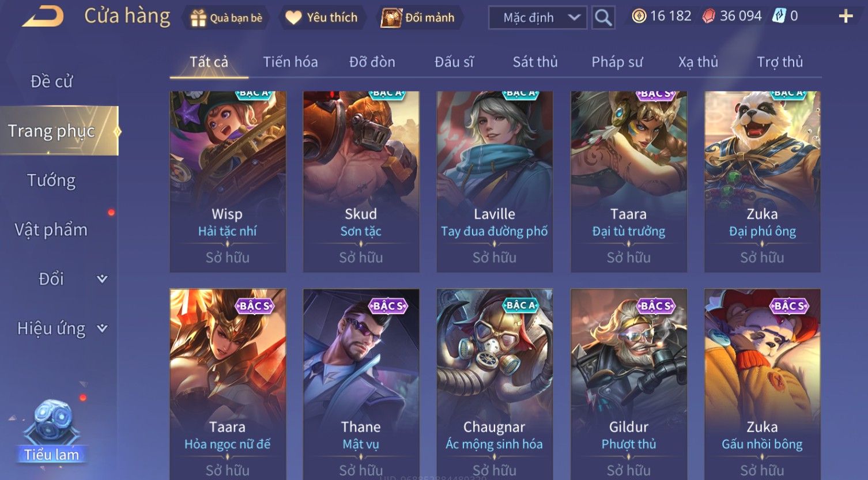Select Đề cử in the sidebar

tap(51, 81)
